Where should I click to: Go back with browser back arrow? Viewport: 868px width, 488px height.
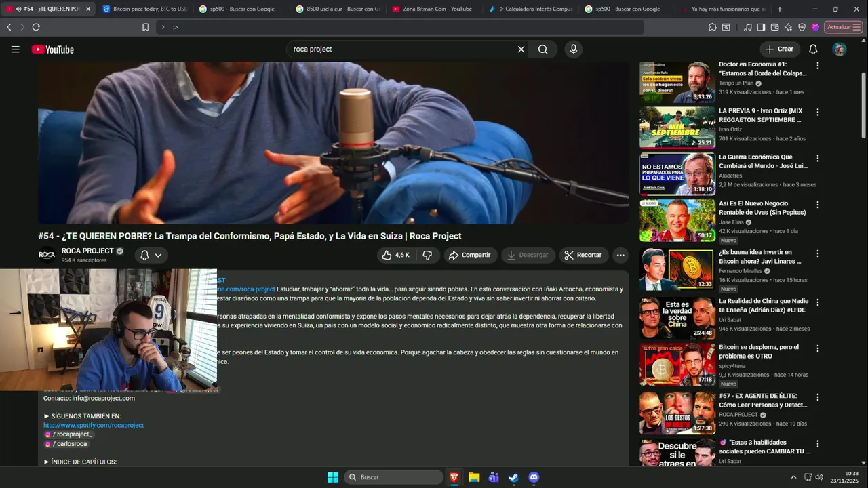9,27
